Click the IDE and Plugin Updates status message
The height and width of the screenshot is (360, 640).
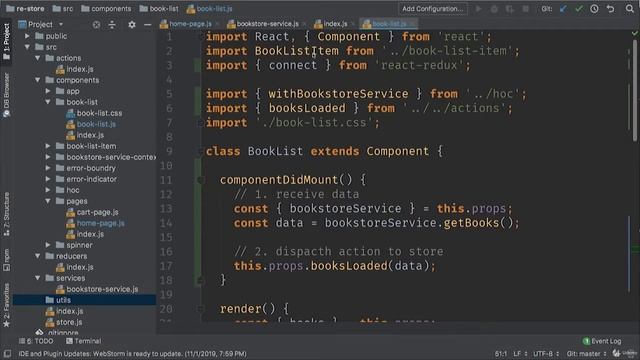click(133, 353)
